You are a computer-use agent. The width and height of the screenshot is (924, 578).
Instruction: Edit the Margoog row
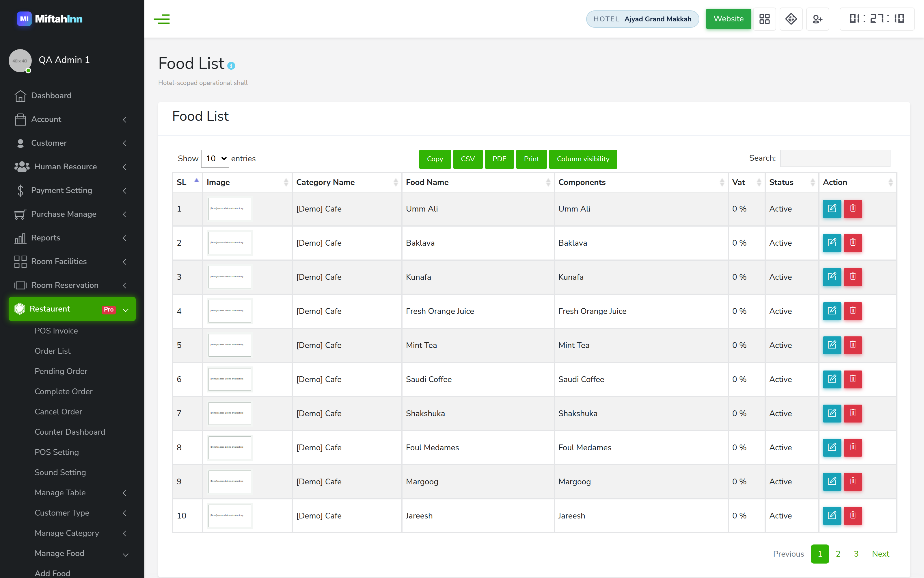point(832,481)
